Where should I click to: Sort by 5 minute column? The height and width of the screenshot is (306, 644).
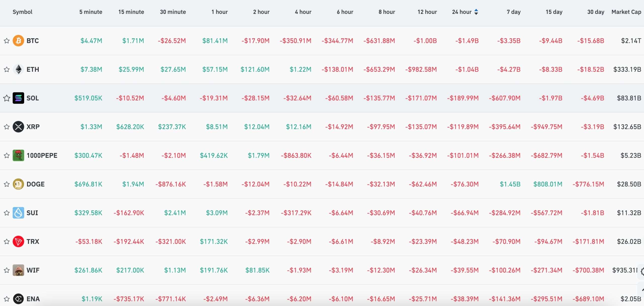click(91, 12)
